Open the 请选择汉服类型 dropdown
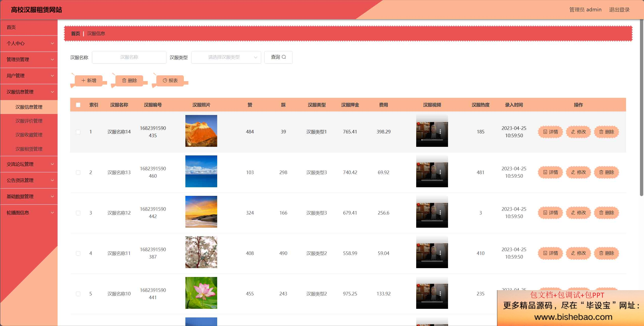644x326 pixels. click(x=226, y=57)
